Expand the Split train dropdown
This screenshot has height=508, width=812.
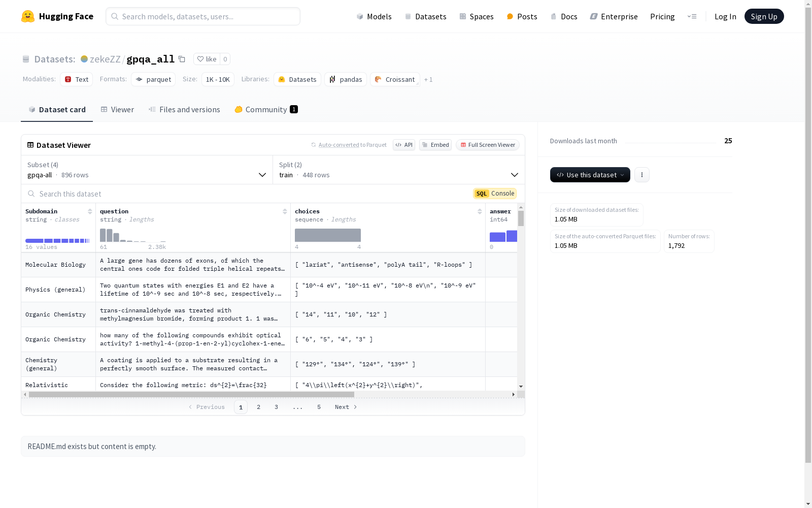[399, 170]
